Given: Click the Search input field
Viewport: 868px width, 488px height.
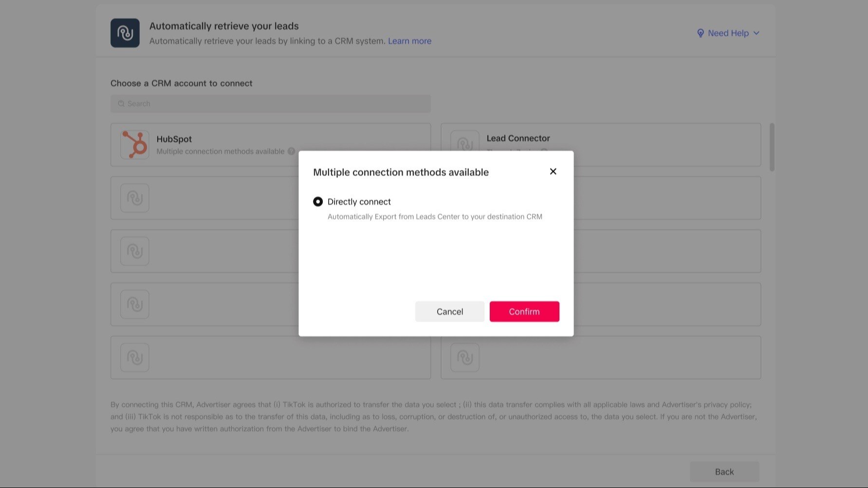Looking at the screenshot, I should (x=271, y=103).
